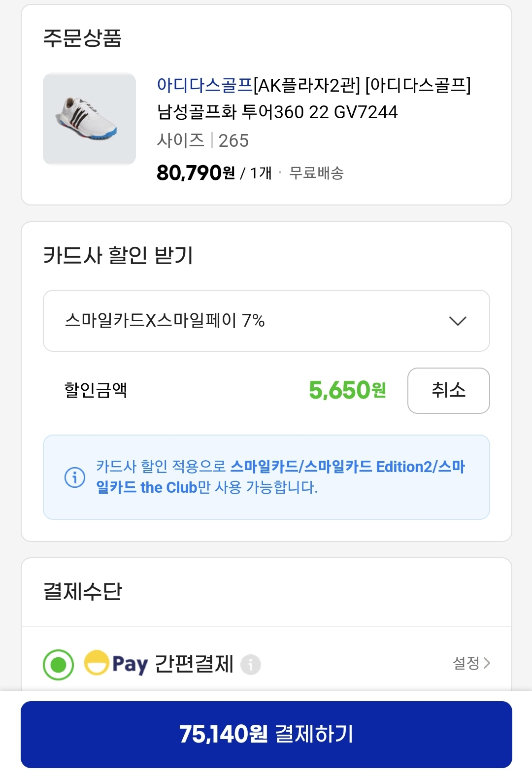Image resolution: width=532 pixels, height=778 pixels.
Task: Click the 80,790원 product price
Action: 196,173
